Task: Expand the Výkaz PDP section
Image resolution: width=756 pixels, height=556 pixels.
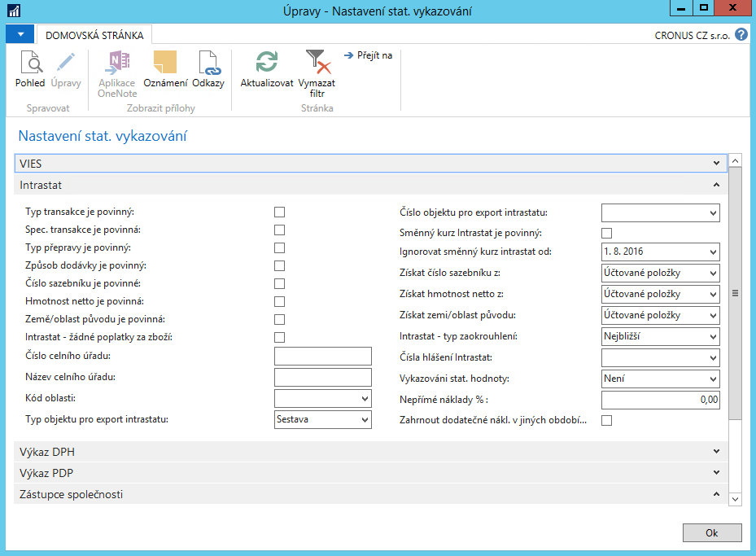Action: (x=371, y=473)
